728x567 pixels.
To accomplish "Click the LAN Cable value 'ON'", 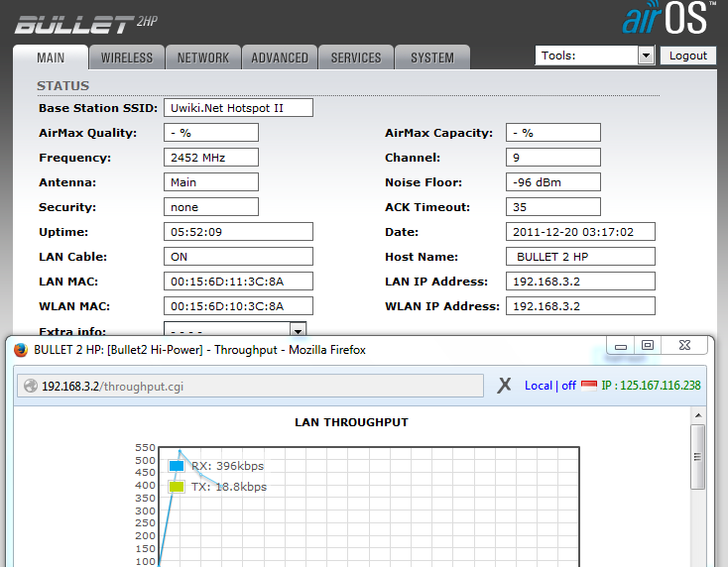I will pyautogui.click(x=238, y=257).
